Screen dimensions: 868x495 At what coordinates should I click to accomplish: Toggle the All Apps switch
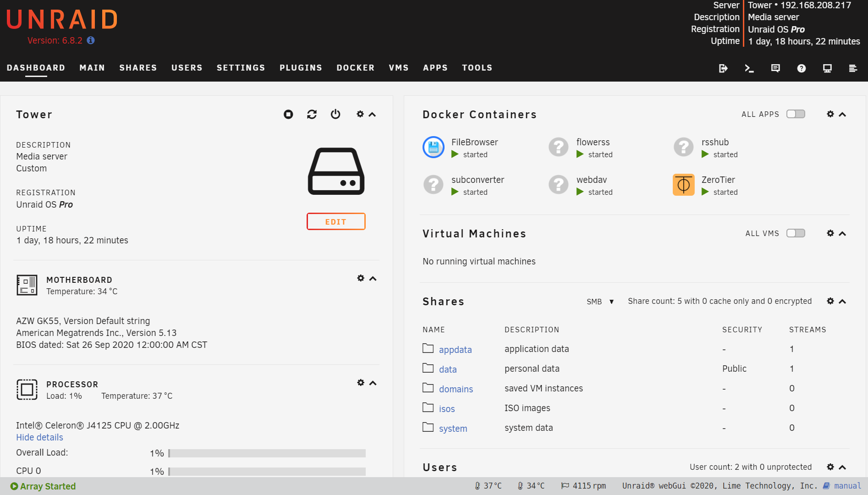[796, 114]
